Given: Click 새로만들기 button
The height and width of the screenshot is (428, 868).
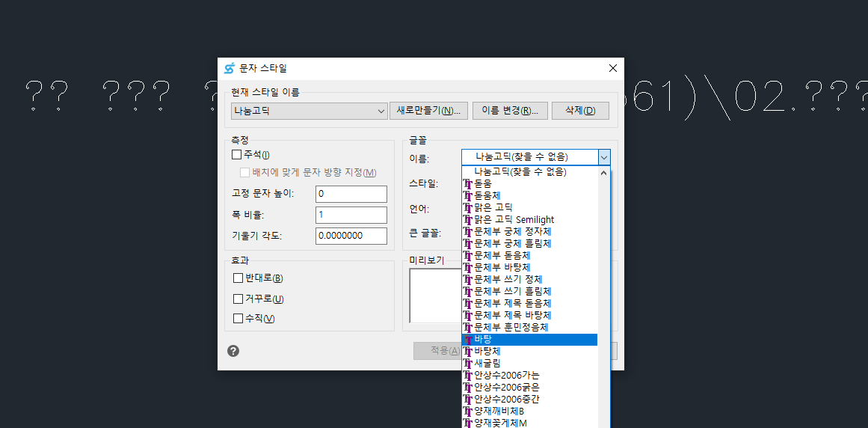Looking at the screenshot, I should pos(429,110).
